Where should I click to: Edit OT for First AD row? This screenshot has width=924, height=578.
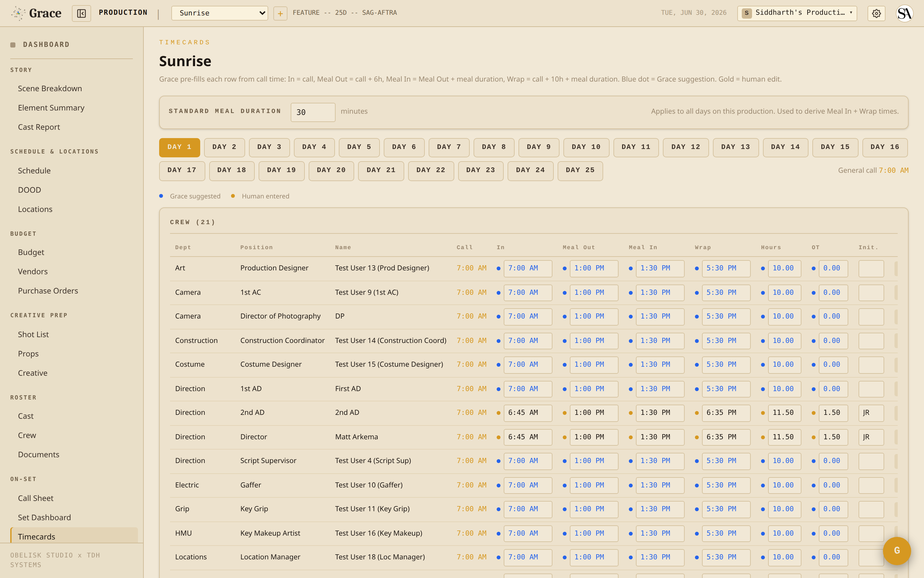click(833, 389)
